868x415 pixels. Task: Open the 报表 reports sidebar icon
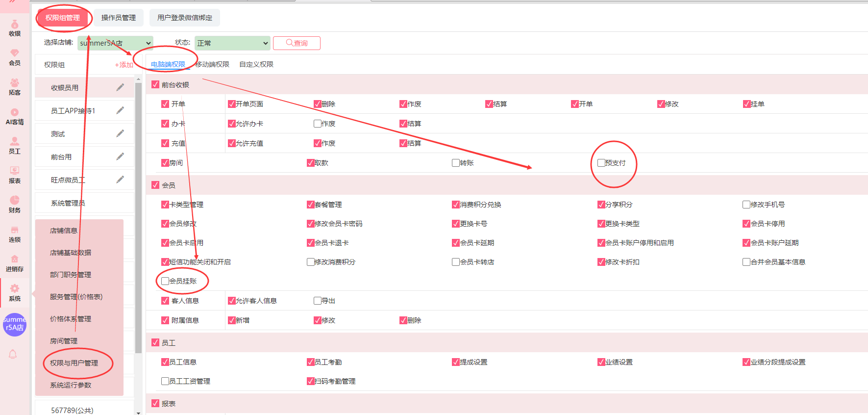[x=15, y=175]
